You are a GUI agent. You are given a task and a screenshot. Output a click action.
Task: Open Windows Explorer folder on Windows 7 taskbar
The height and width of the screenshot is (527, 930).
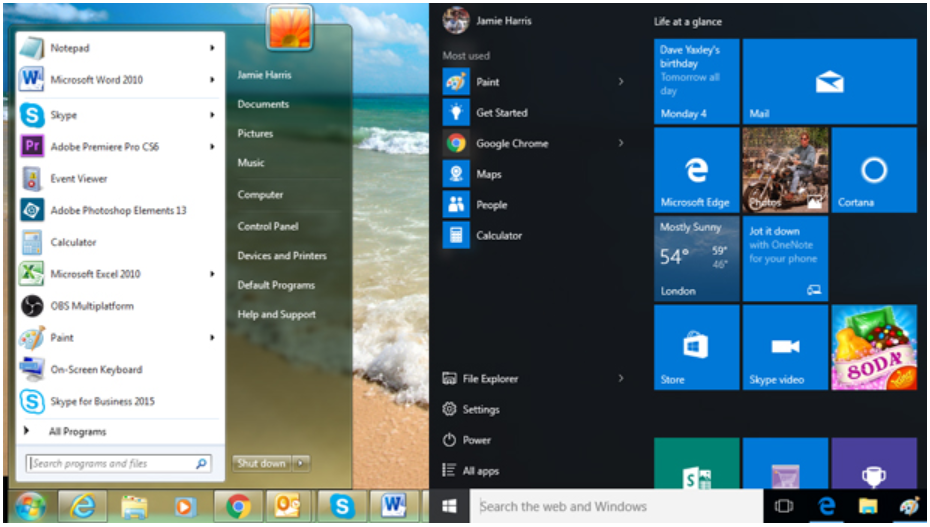point(134,507)
